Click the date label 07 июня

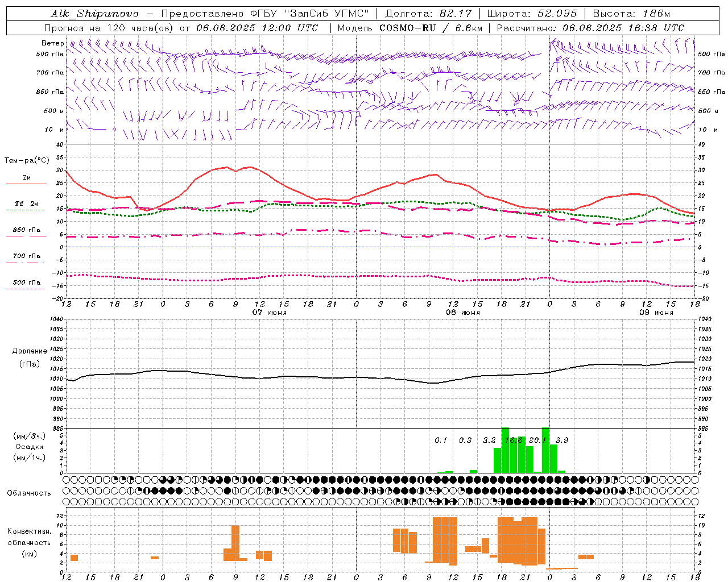click(x=270, y=313)
